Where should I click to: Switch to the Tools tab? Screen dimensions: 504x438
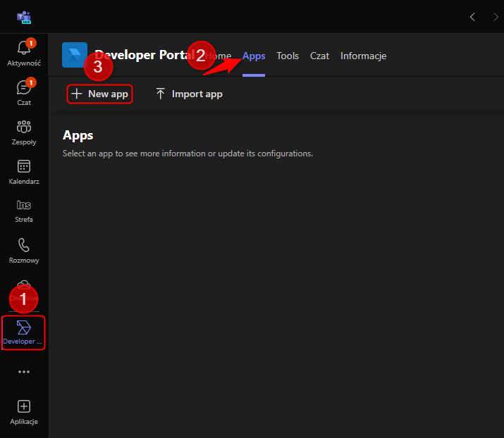288,56
